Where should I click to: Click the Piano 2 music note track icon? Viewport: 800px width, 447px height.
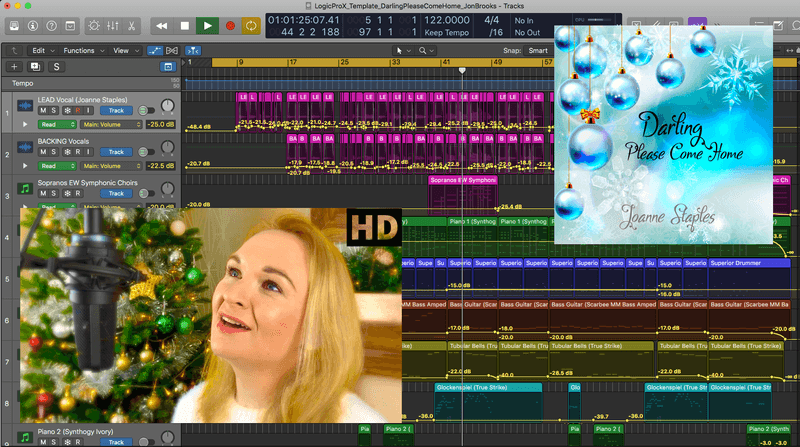25,437
